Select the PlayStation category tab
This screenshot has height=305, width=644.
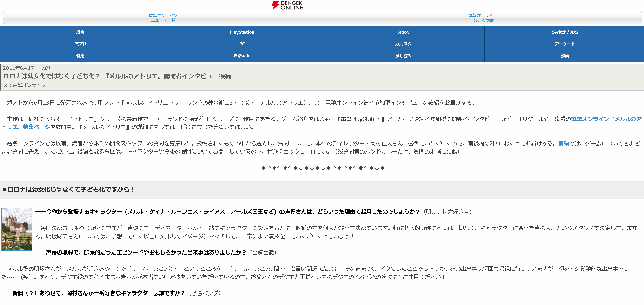click(242, 32)
